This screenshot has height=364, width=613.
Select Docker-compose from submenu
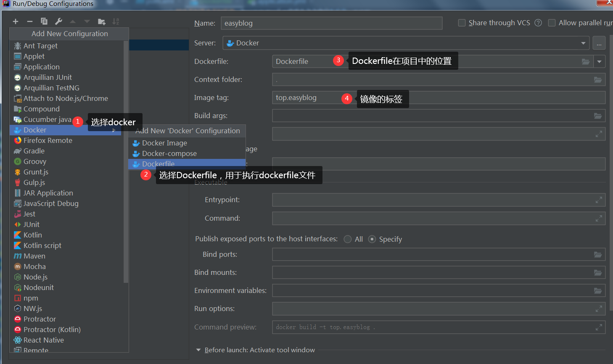point(187,153)
